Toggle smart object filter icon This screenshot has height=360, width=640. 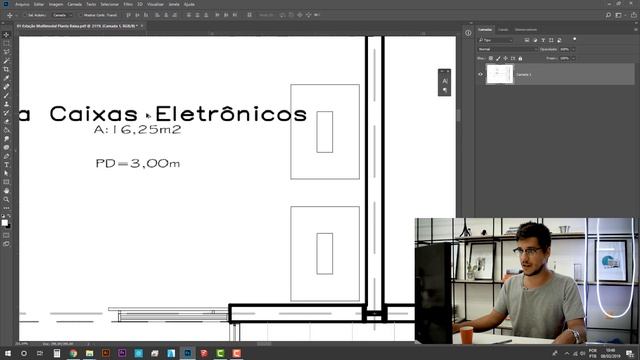pyautogui.click(x=560, y=40)
